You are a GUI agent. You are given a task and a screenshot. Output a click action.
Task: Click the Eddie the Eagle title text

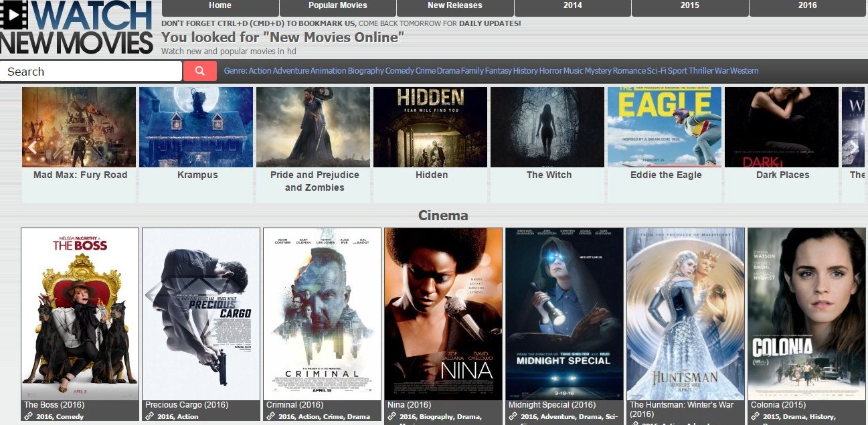666,175
